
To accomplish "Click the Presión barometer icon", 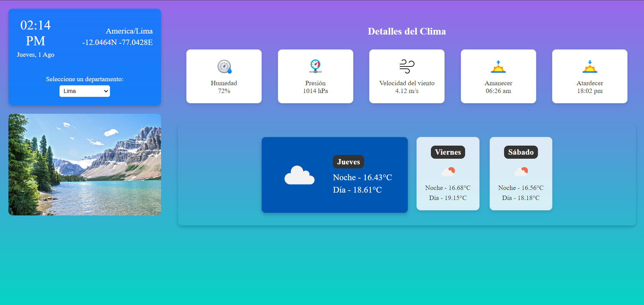I will pyautogui.click(x=315, y=67).
